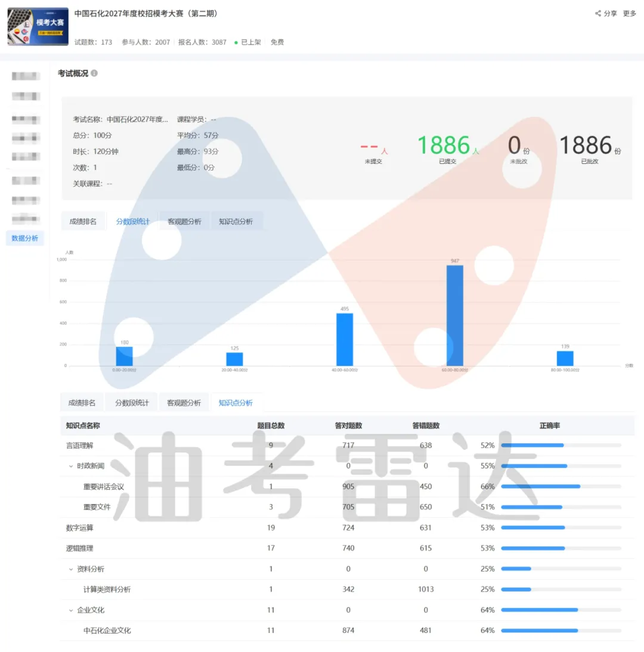Switch to lower 分数段统计 tab
644x652 pixels.
(132, 402)
